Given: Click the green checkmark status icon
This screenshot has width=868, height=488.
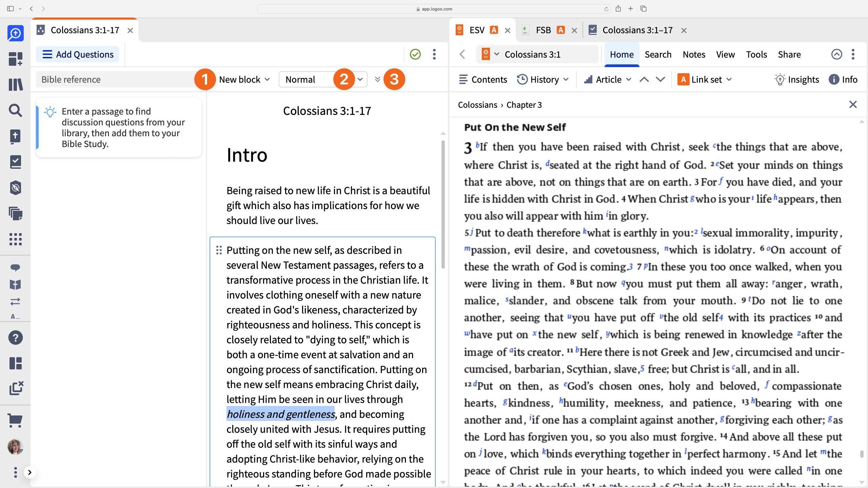Looking at the screenshot, I should [415, 54].
